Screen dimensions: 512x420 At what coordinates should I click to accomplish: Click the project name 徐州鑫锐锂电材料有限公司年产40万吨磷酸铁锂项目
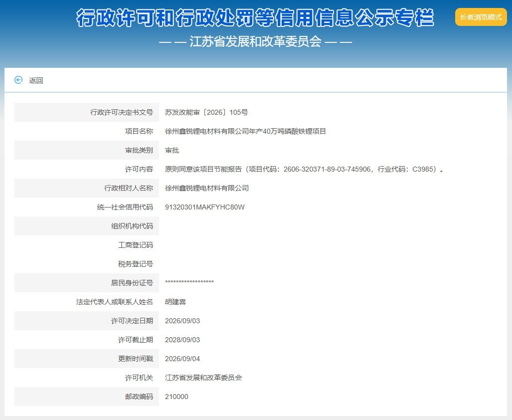pyautogui.click(x=246, y=131)
